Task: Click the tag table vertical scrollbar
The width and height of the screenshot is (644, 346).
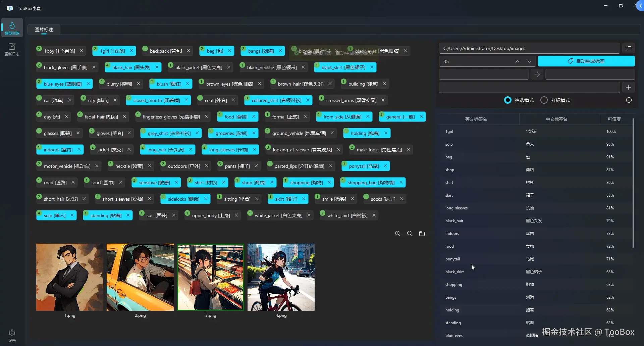Action: click(633, 183)
